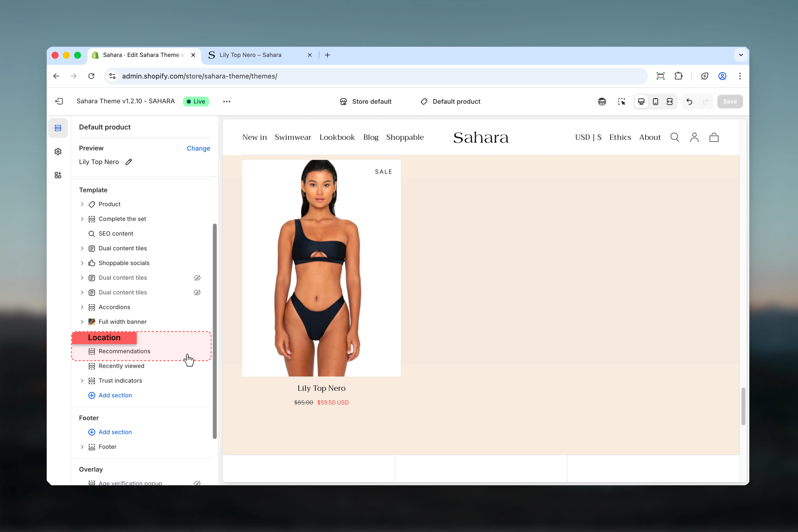Click browser reload button
Image resolution: width=798 pixels, height=532 pixels.
(91, 76)
